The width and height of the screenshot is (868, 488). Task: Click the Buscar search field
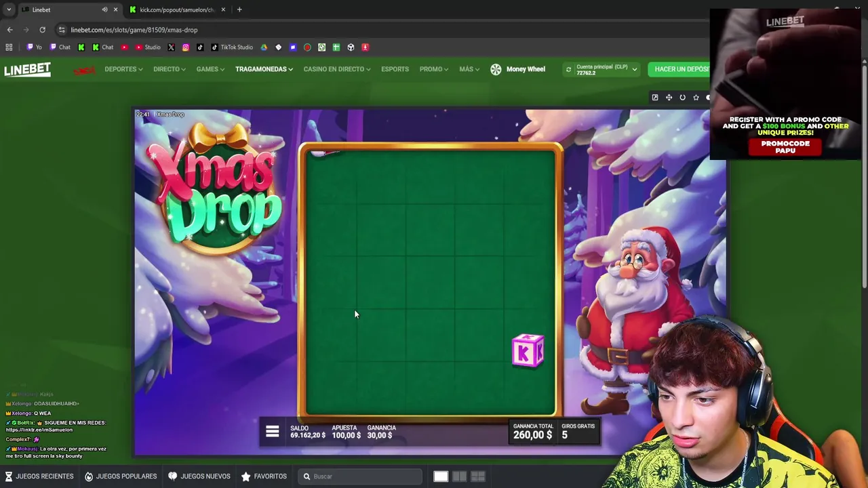(x=359, y=476)
